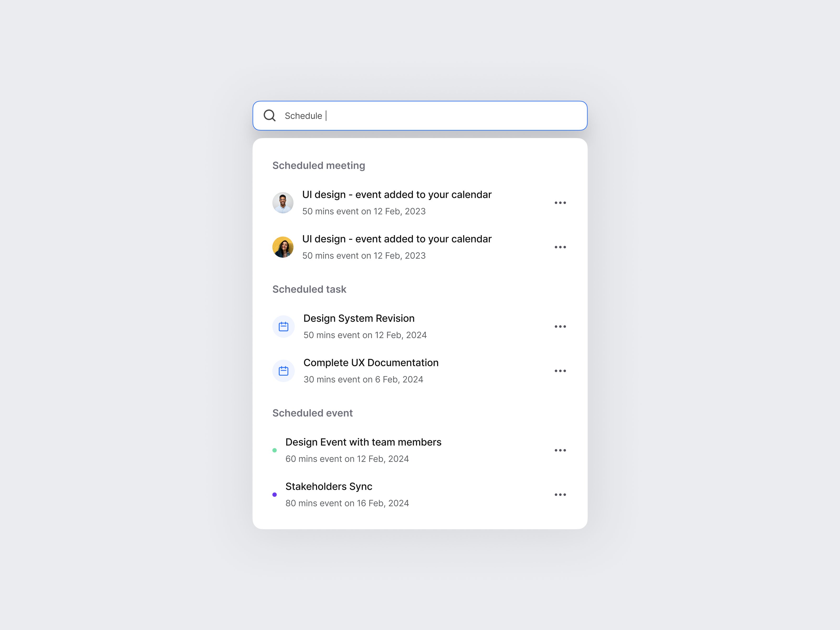Open the woman's profile avatar in second meeting
The height and width of the screenshot is (630, 840).
283,247
